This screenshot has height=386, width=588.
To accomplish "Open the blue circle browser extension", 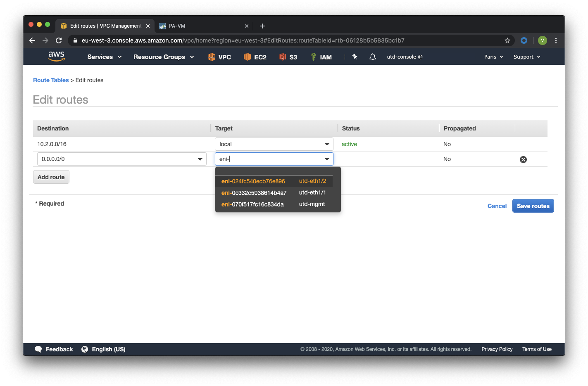I will [x=524, y=40].
